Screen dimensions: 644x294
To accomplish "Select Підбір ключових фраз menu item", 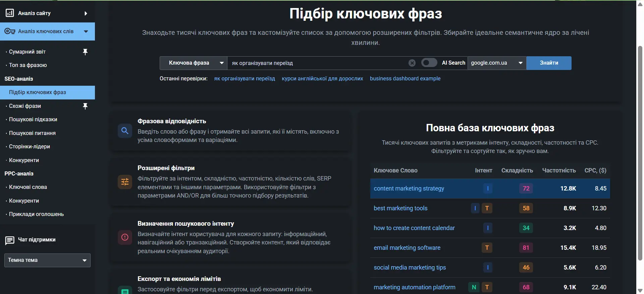I will point(47,92).
